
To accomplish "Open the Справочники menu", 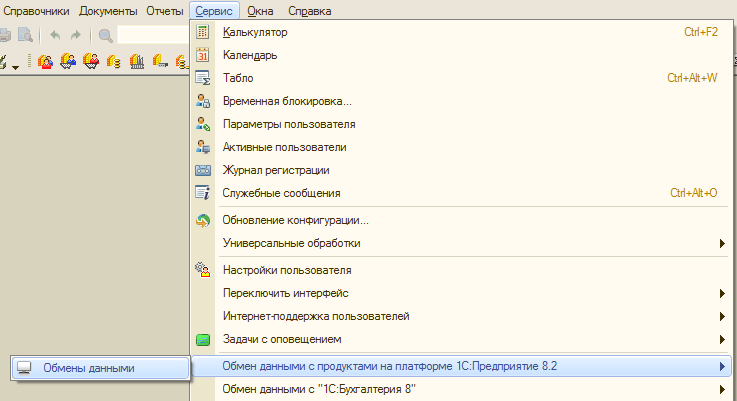I will pyautogui.click(x=35, y=11).
